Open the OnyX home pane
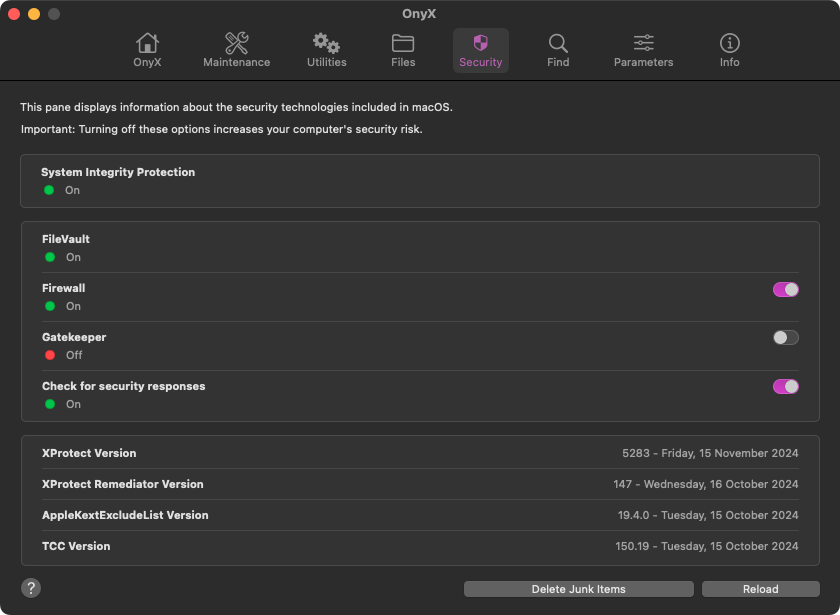The height and width of the screenshot is (615, 840). coord(147,50)
